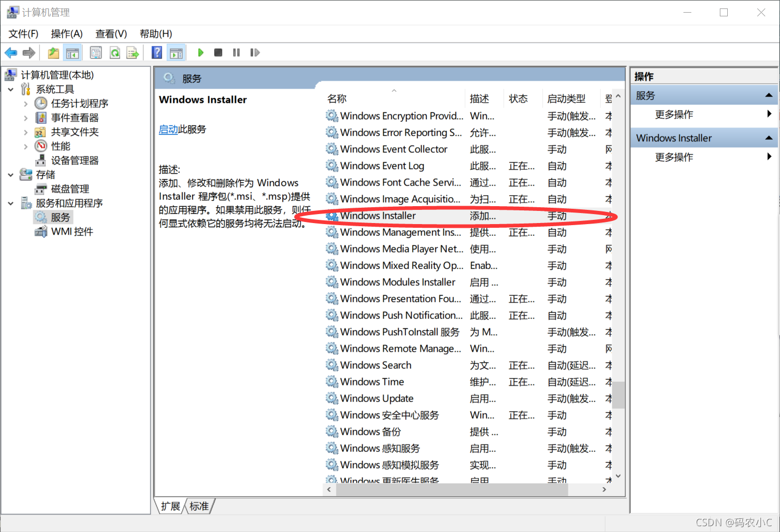The width and height of the screenshot is (780, 532).
Task: Start service with green play icon
Action: coord(201,53)
